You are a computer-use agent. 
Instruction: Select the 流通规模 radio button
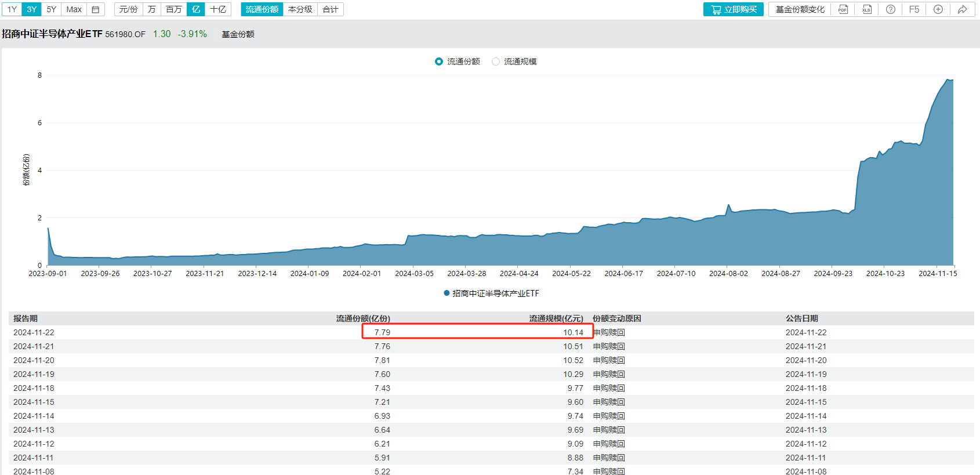pyautogui.click(x=496, y=61)
